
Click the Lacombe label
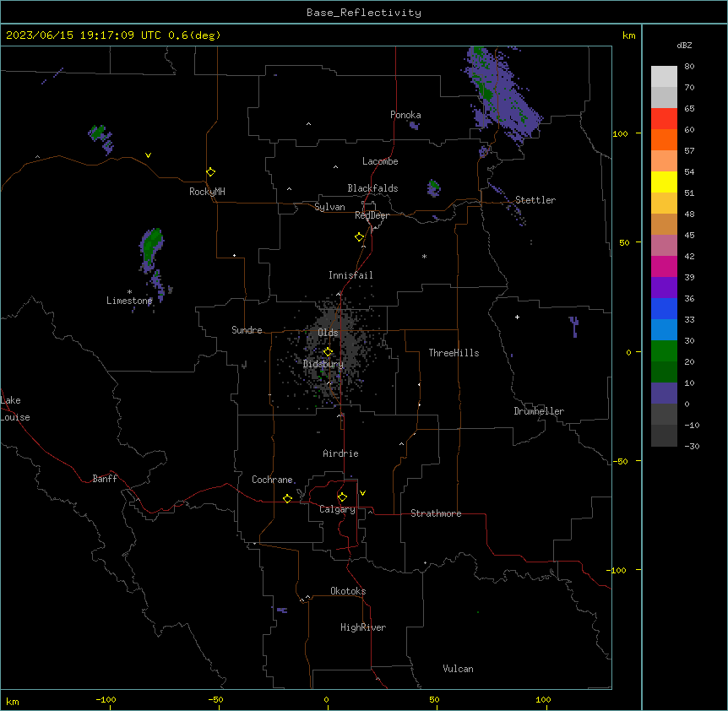(380, 161)
